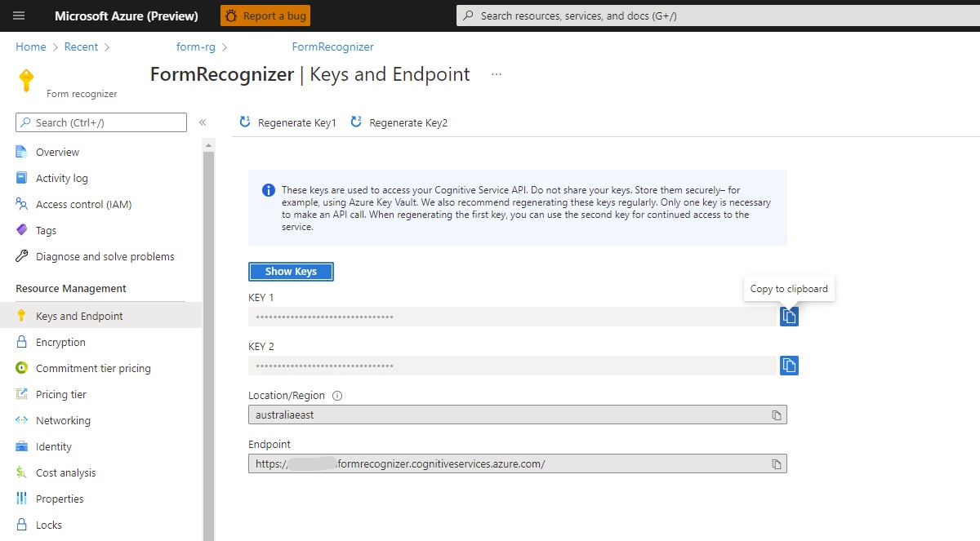Click the blue info icon in the notice
The image size is (980, 541).
coord(269,190)
